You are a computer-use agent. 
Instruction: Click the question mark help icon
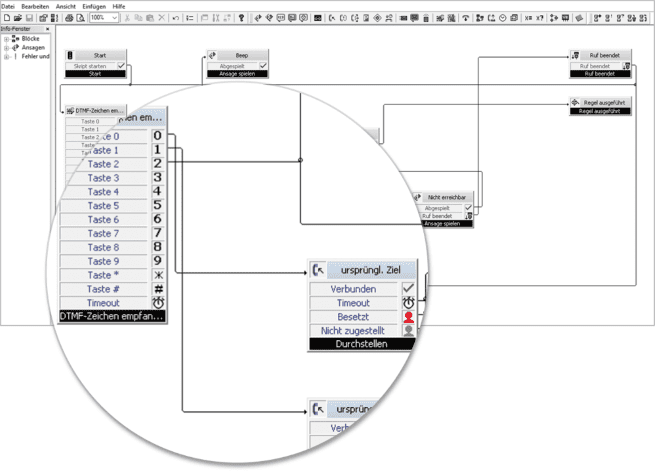240,18
